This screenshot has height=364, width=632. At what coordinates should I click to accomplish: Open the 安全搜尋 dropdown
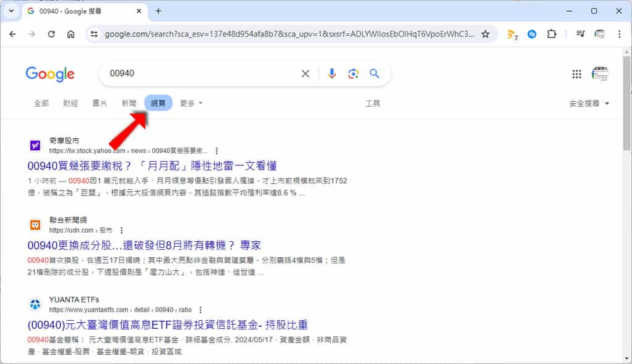(x=589, y=104)
